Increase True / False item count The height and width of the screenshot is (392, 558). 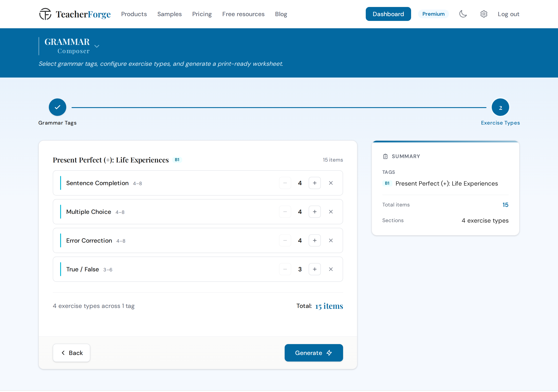pyautogui.click(x=315, y=269)
